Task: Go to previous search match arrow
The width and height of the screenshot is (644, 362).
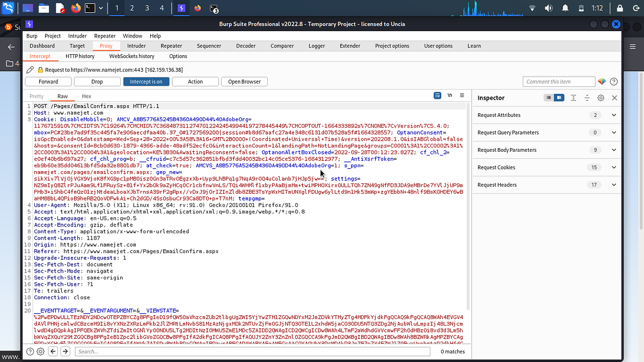Action: (53, 351)
